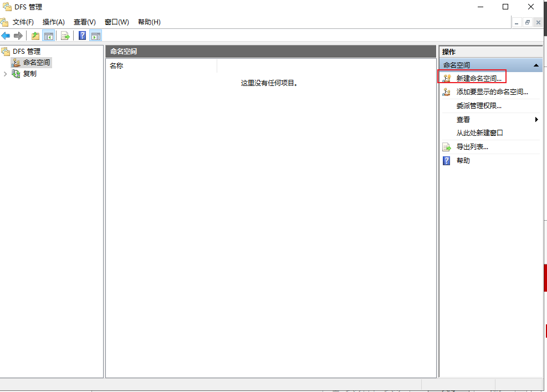
Task: Open the 操作(A) menu
Action: click(x=53, y=22)
